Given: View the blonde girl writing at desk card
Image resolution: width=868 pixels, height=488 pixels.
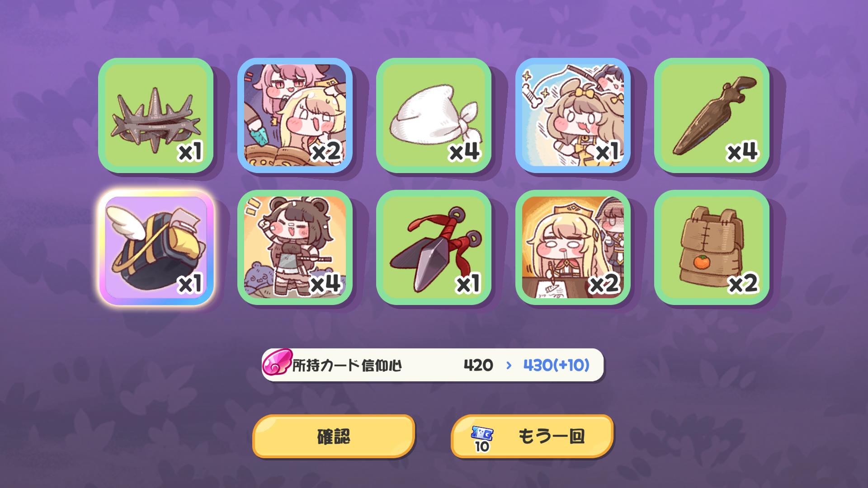Looking at the screenshot, I should pyautogui.click(x=573, y=247).
